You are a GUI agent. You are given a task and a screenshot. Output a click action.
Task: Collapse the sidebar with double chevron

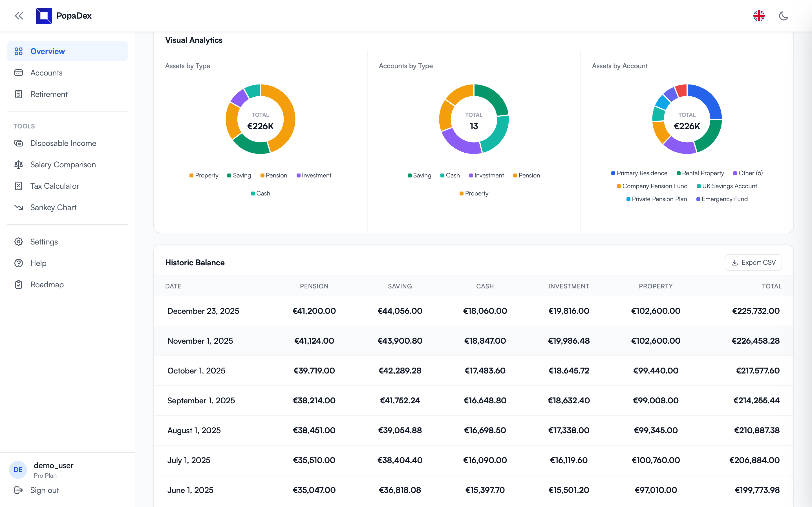coord(19,16)
